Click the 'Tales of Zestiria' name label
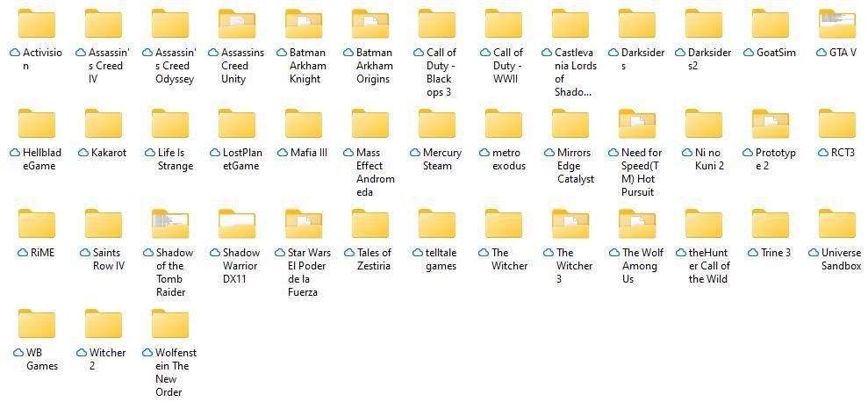Image resolution: width=868 pixels, height=409 pixels. (374, 260)
